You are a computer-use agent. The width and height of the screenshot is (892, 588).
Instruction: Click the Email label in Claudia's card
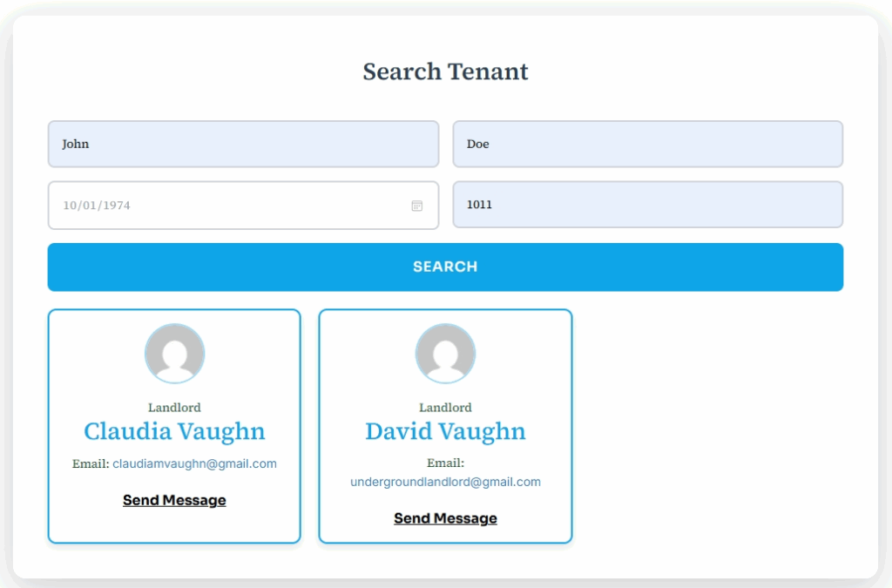point(91,464)
